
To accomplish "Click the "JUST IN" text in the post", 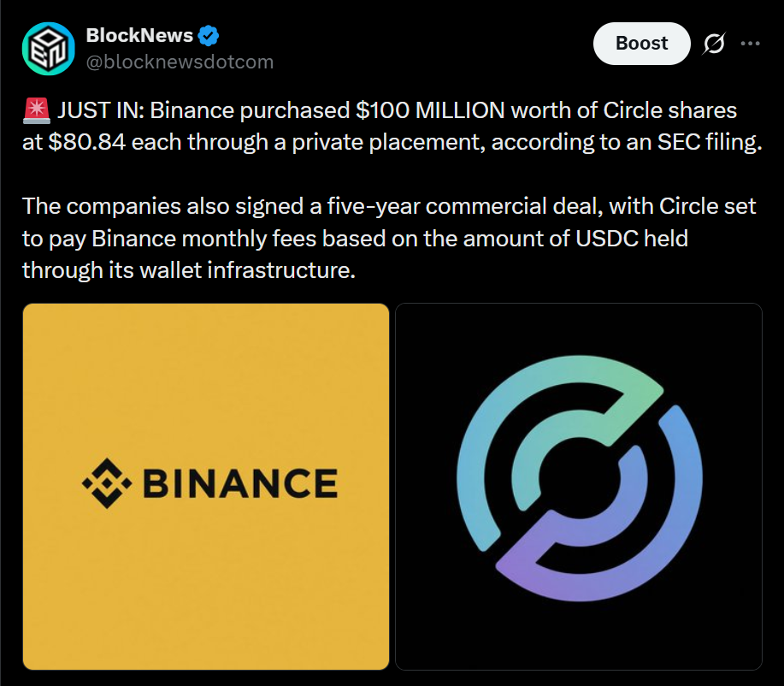I will (x=101, y=110).
